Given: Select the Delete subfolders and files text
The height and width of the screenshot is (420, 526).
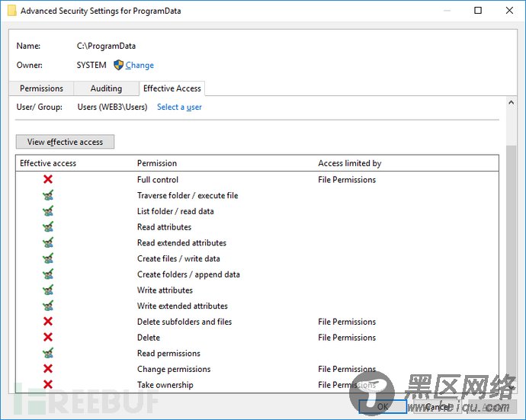Looking at the screenshot, I should 184,322.
